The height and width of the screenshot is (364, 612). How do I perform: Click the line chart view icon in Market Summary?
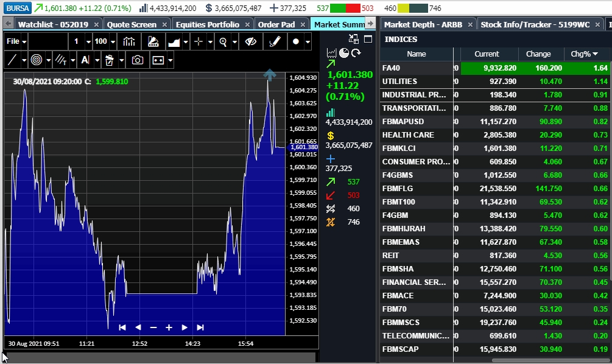331,53
